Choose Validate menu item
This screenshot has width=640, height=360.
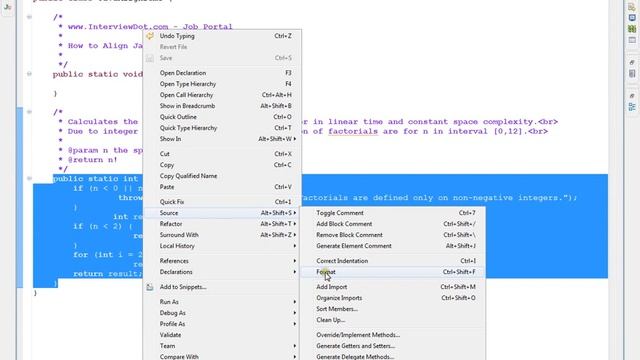click(222, 335)
